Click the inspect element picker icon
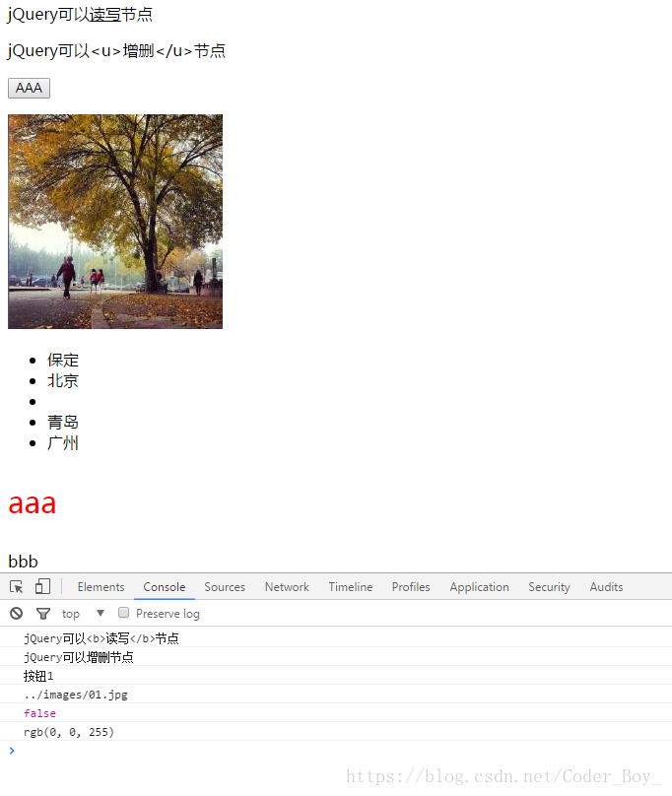672x796 pixels. [x=16, y=587]
